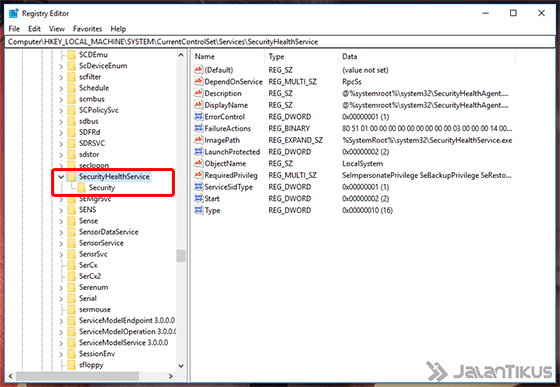Screen dimensions: 560x387
Task: Select the sdbus tree key
Action: [89, 121]
